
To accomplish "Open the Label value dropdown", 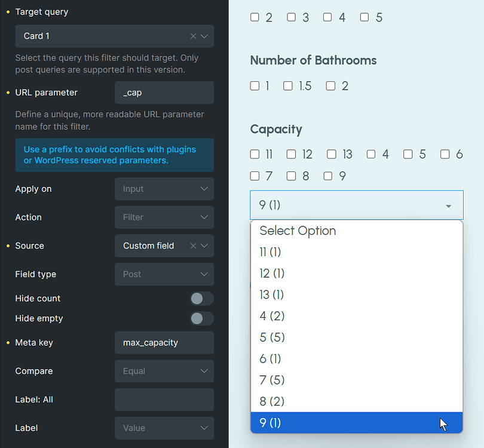I will click(x=164, y=428).
